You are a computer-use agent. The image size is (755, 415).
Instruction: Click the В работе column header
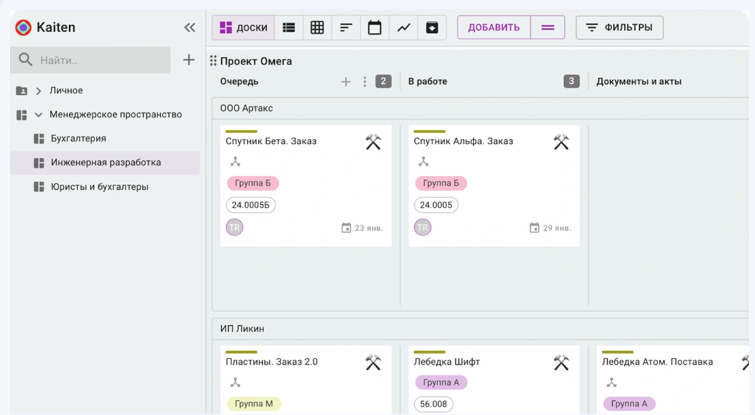point(428,82)
